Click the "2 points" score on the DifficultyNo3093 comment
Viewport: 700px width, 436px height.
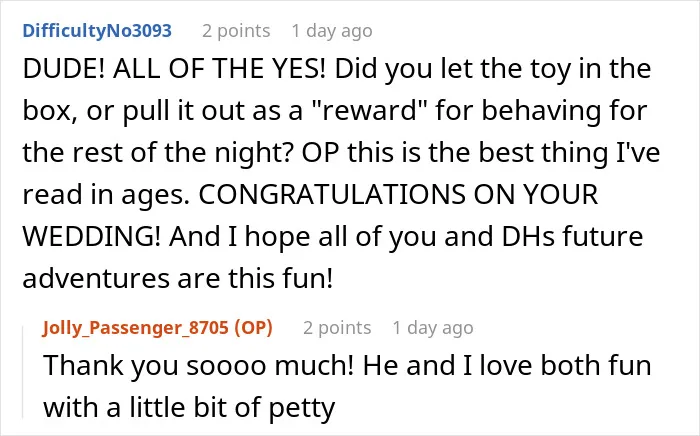click(236, 31)
